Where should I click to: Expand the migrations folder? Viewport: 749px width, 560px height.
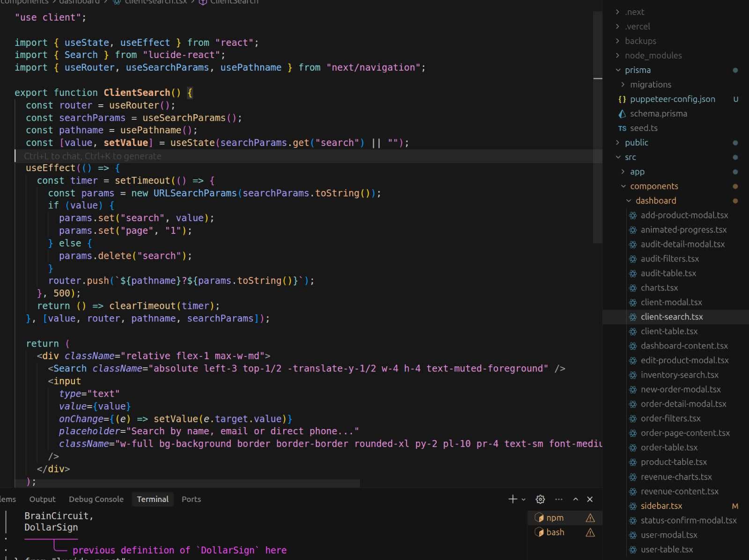650,84
